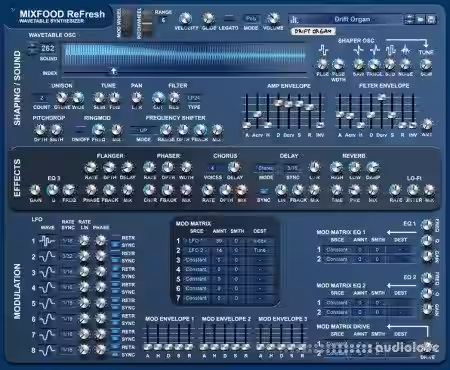Screen dimensions: 450x370
Task: Click Mod Matrix row 3 Constant source
Action: pyautogui.click(x=195, y=260)
